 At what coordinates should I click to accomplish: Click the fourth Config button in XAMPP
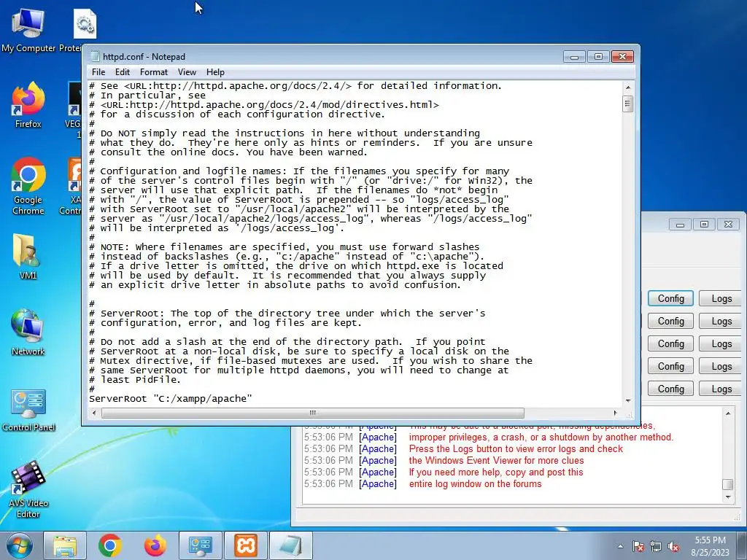point(671,367)
